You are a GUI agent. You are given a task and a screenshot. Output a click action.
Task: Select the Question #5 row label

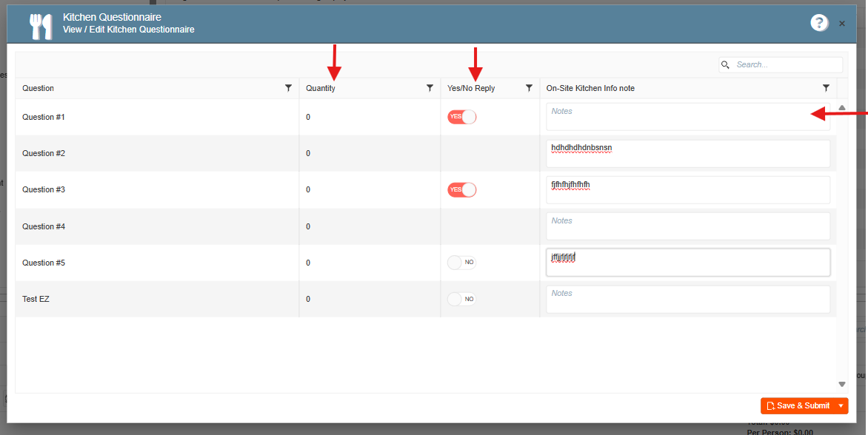coord(44,263)
